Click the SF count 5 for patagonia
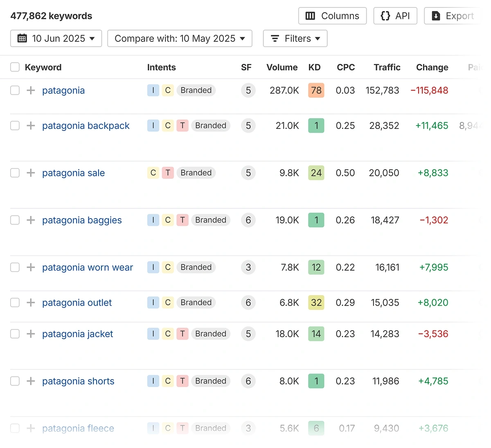 (x=248, y=90)
